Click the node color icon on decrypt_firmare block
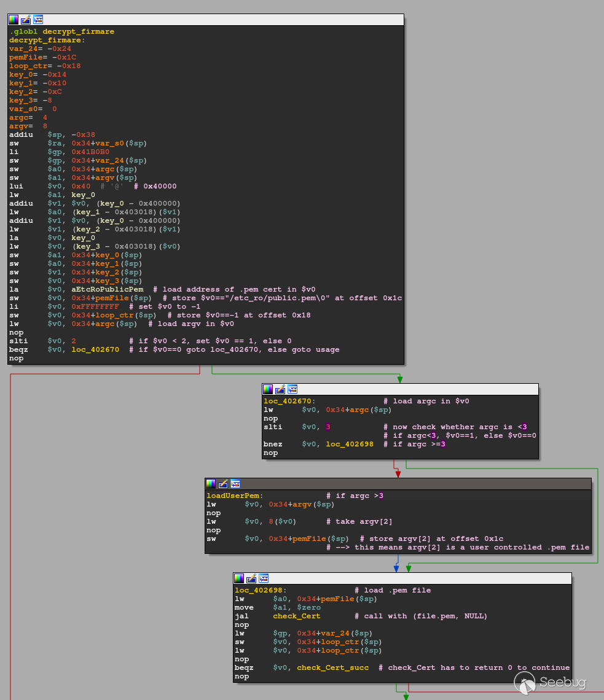Screen dimensions: 604x700 14,20
